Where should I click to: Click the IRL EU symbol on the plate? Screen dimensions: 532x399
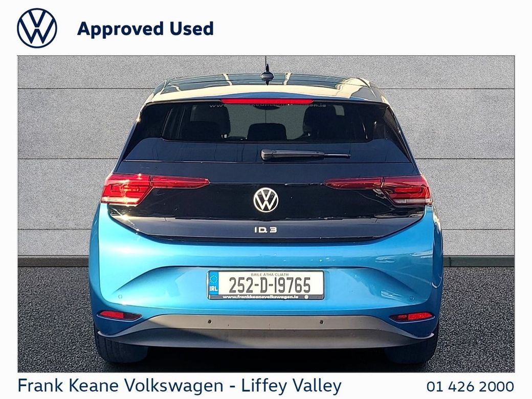point(213,284)
